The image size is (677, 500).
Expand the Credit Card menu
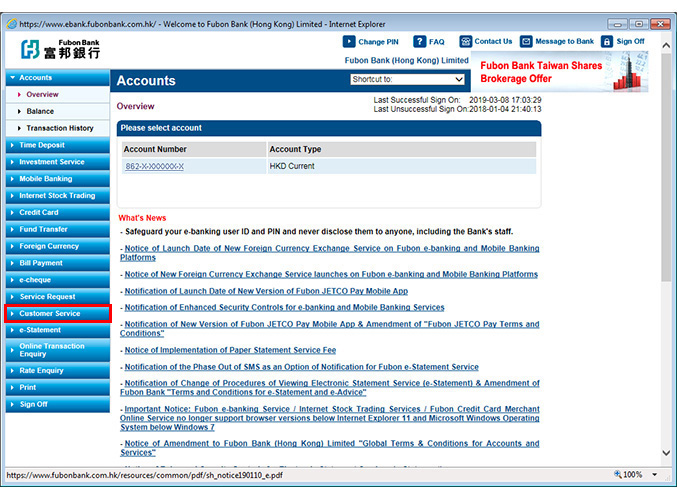[x=57, y=212]
